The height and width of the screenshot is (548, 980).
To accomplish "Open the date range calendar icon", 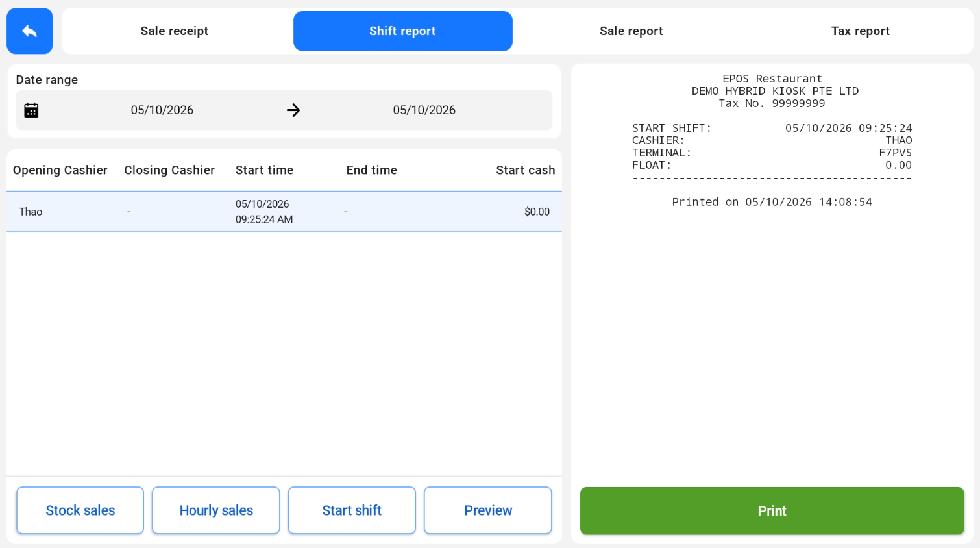I will pos(31,110).
